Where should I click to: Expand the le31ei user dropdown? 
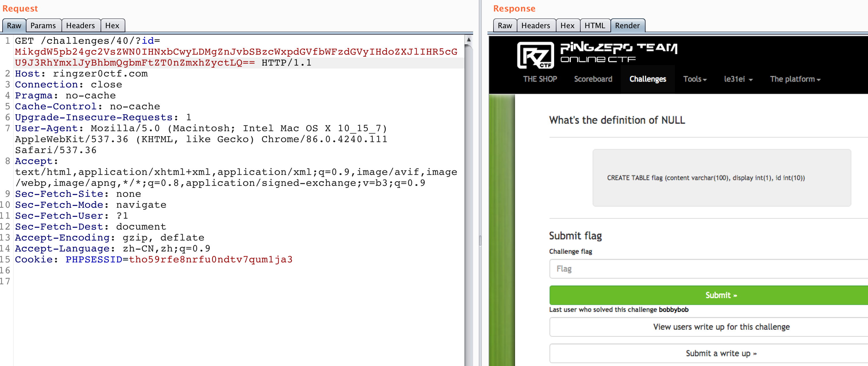pyautogui.click(x=738, y=79)
